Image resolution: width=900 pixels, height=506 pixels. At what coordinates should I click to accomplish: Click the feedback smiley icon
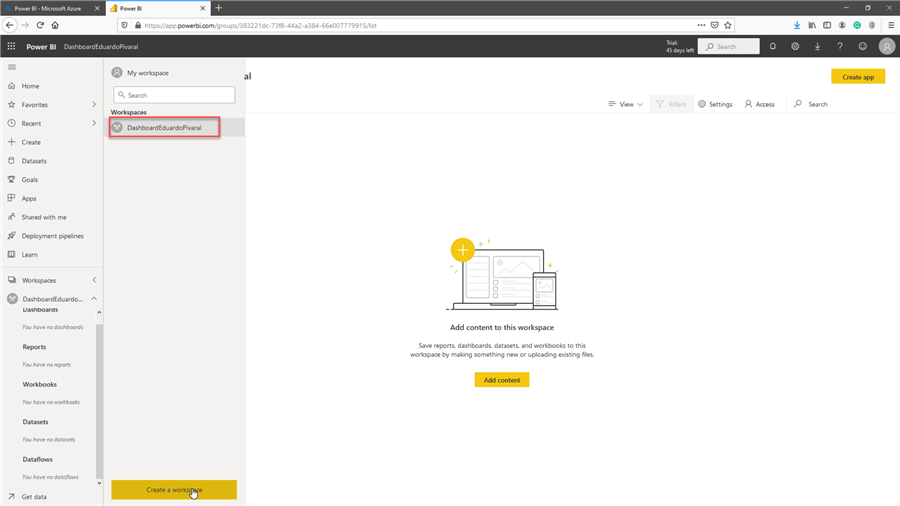(863, 46)
